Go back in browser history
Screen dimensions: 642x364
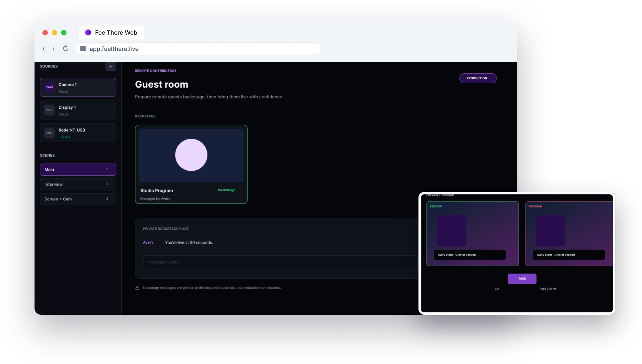click(44, 49)
